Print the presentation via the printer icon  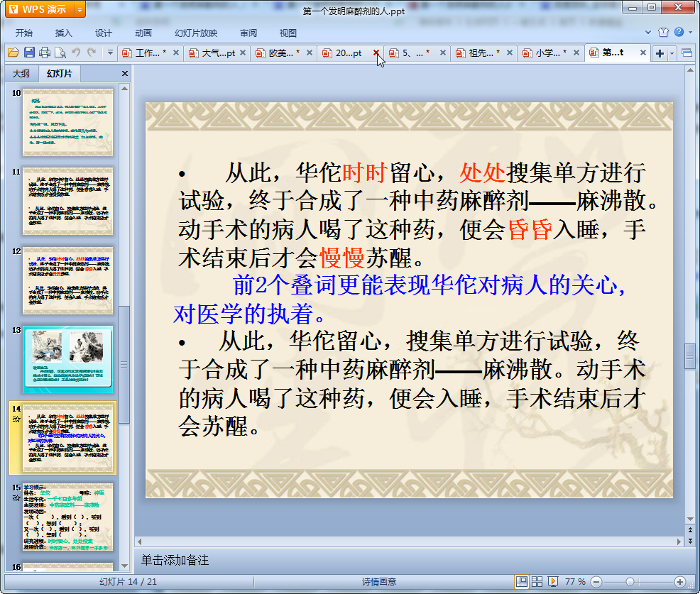click(45, 53)
